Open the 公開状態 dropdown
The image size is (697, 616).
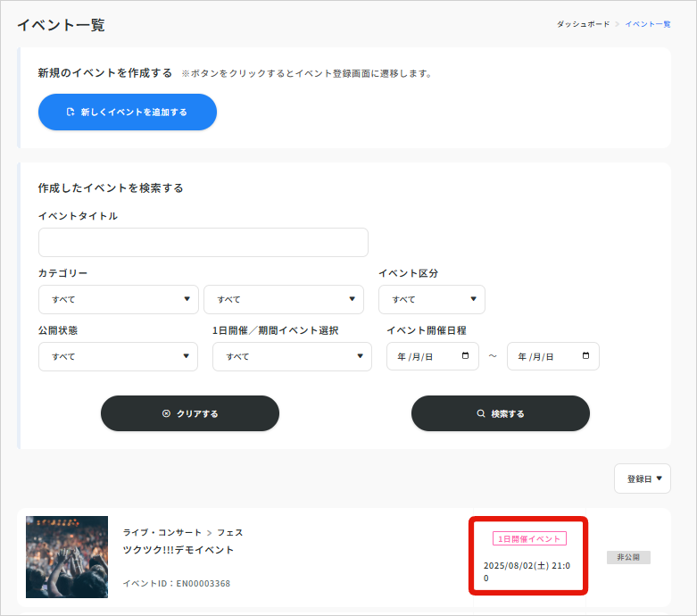point(118,356)
